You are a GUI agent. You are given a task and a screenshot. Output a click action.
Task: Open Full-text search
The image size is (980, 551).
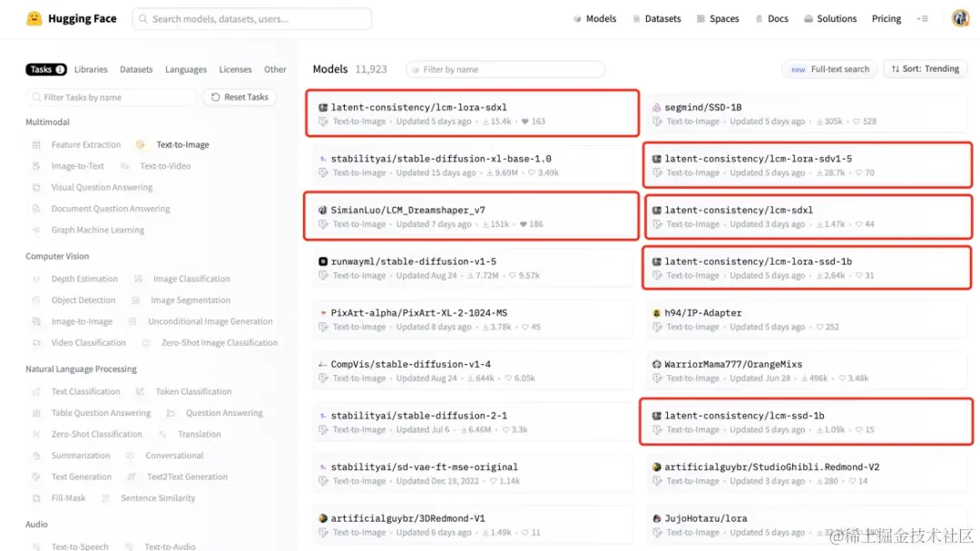click(x=829, y=69)
